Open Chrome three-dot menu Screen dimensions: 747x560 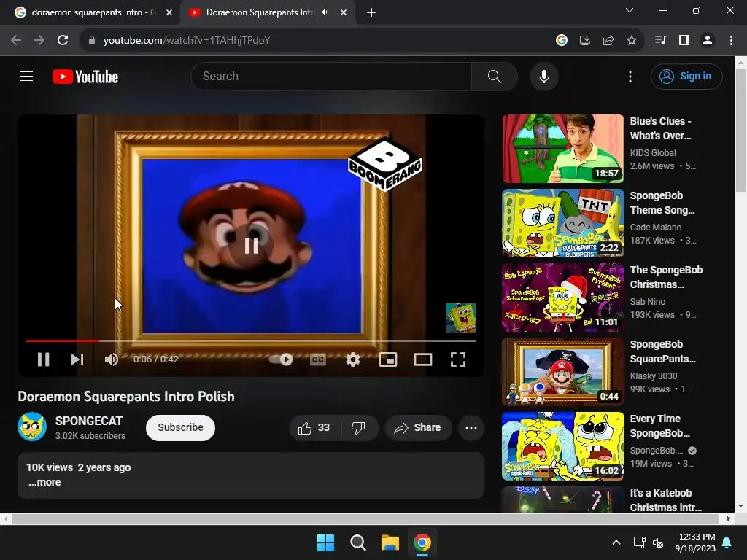tap(731, 41)
